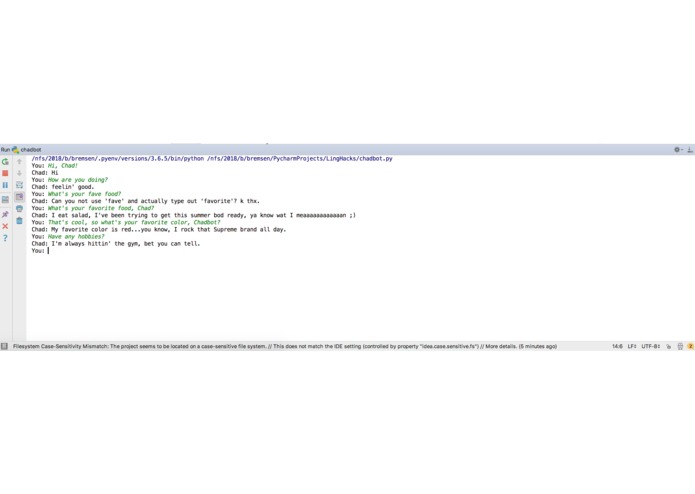The height and width of the screenshot is (494, 695).
Task: Stop the running process with red square
Action: [5, 173]
